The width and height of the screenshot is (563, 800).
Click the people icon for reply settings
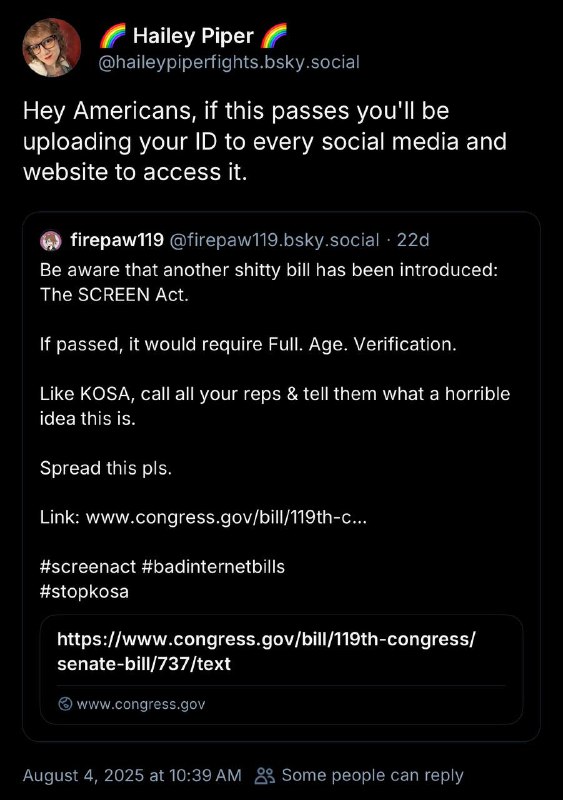[265, 776]
